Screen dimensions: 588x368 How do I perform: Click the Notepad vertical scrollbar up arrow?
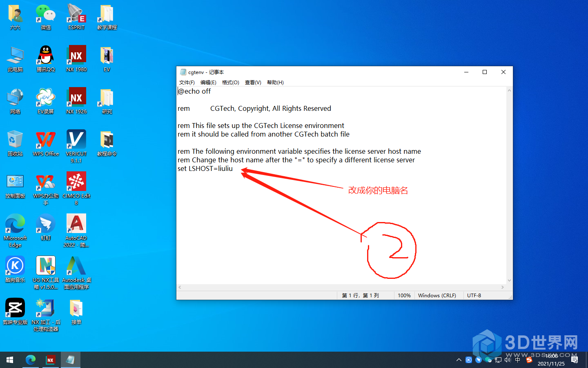509,90
